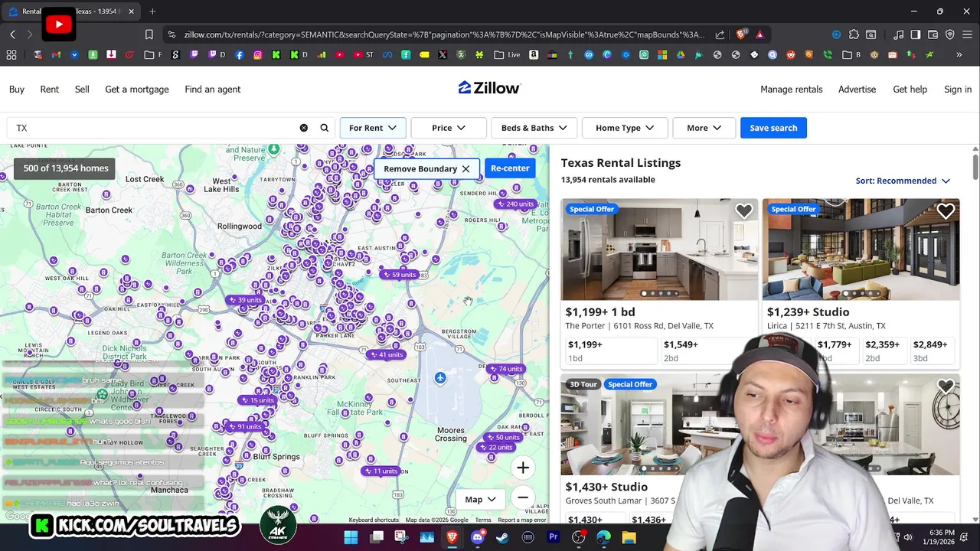Select the 39 units map marker

click(x=245, y=300)
